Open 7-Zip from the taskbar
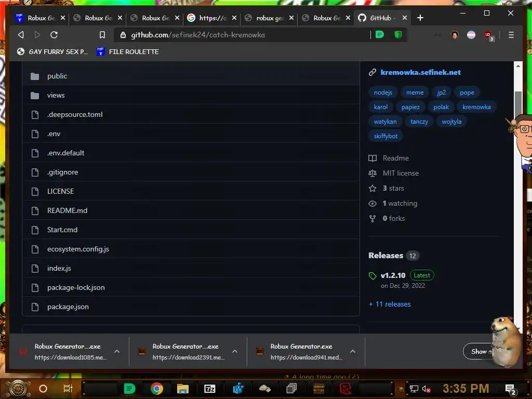 click(x=210, y=389)
